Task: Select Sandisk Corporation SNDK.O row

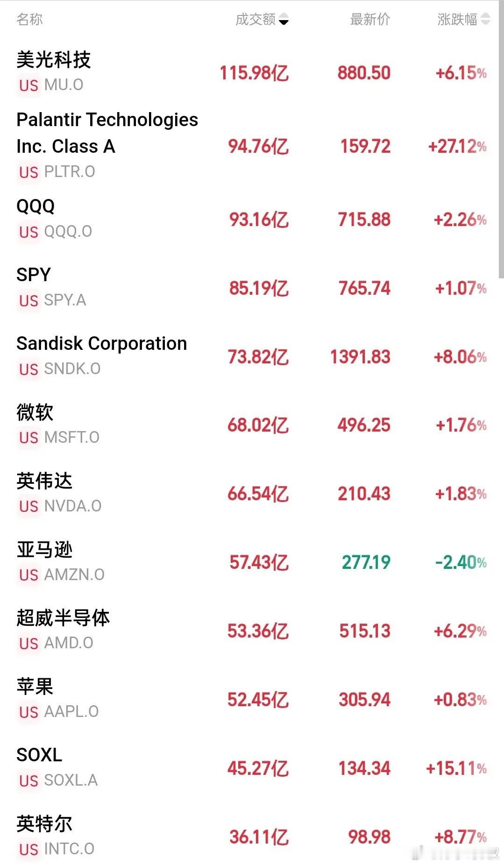Action: 252,356
